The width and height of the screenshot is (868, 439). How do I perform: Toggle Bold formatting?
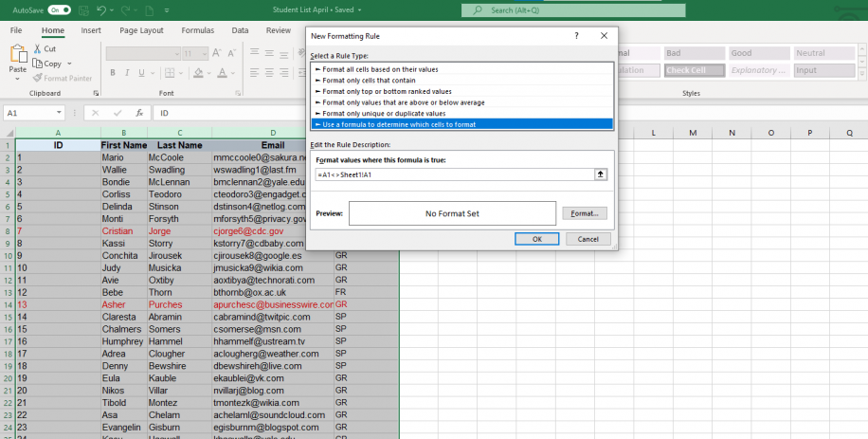113,72
